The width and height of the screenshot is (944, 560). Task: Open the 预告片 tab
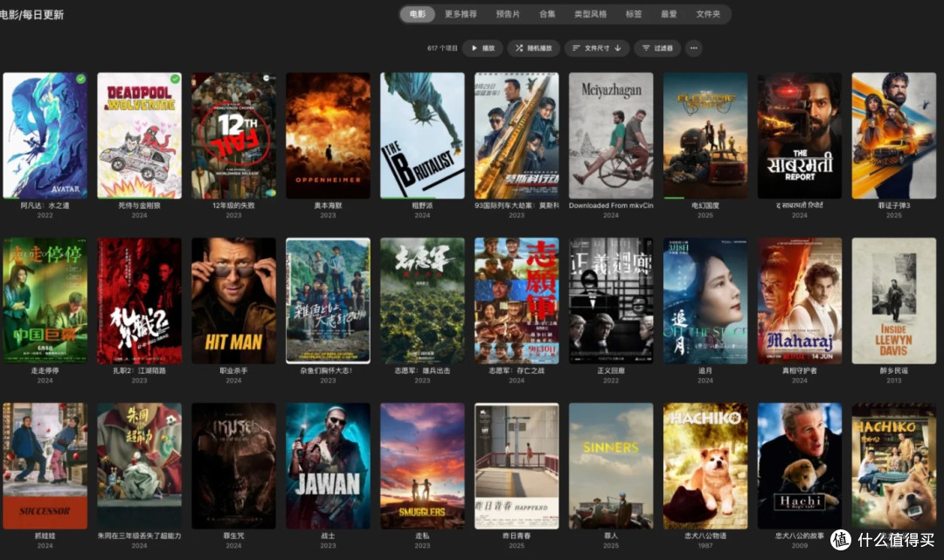pos(508,14)
